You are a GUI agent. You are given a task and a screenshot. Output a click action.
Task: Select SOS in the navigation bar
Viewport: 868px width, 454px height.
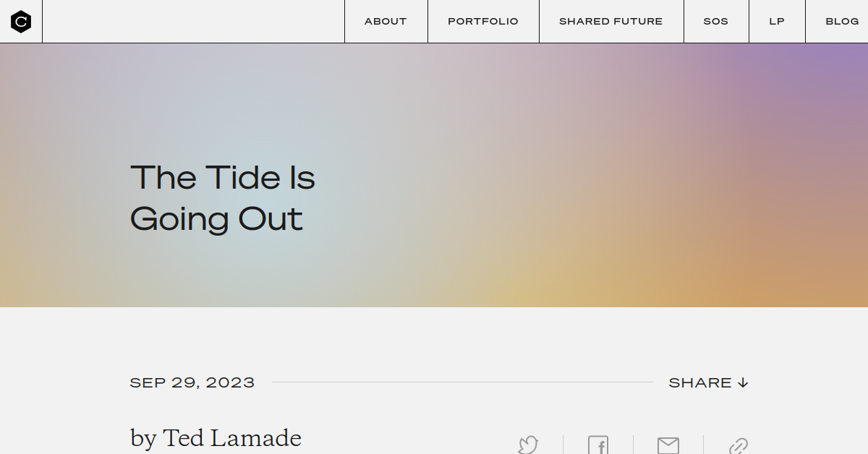(x=715, y=22)
